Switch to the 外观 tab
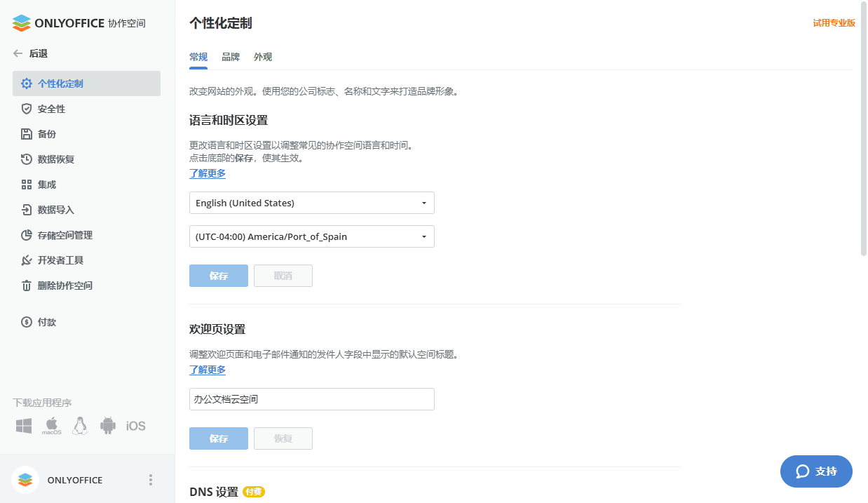 263,58
